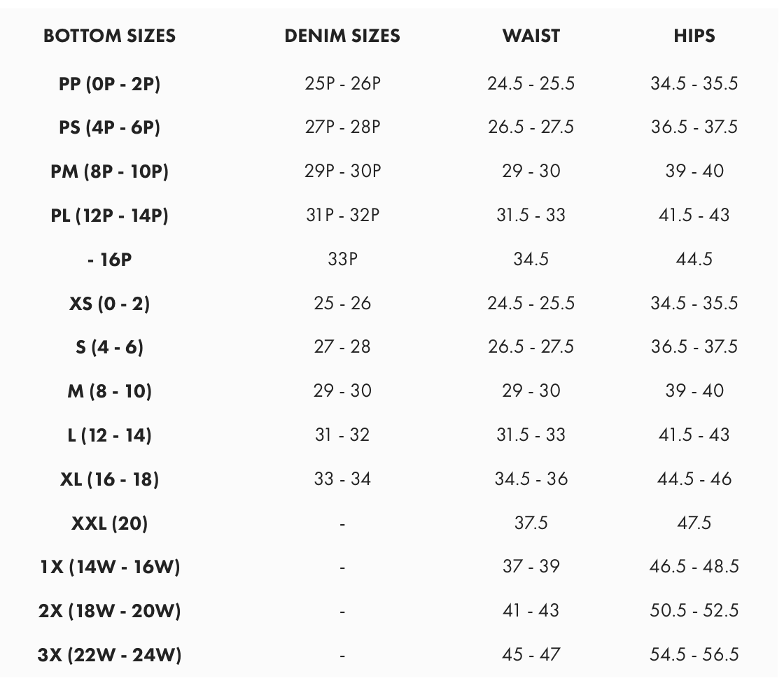Screen dimensions: 784x683
Task: Click the 33P denim size cell
Action: point(342,260)
